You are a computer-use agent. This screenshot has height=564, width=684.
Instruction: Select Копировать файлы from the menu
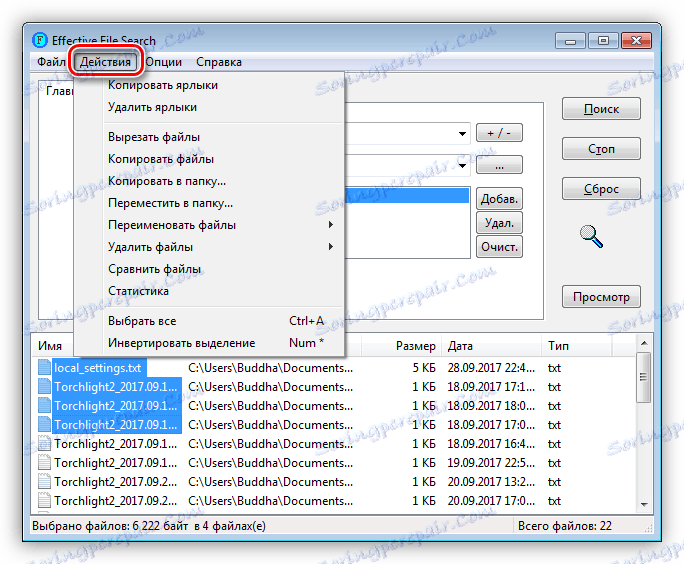point(209,159)
